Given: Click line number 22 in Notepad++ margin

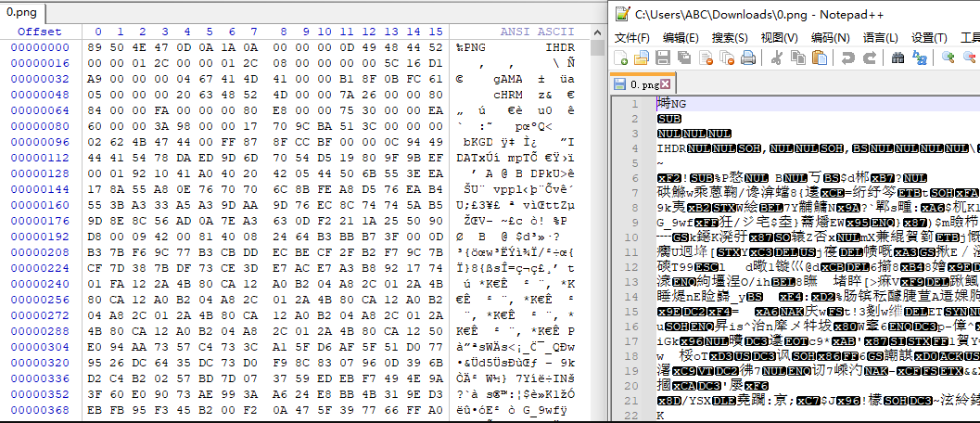Looking at the screenshot, I should pos(632,416).
